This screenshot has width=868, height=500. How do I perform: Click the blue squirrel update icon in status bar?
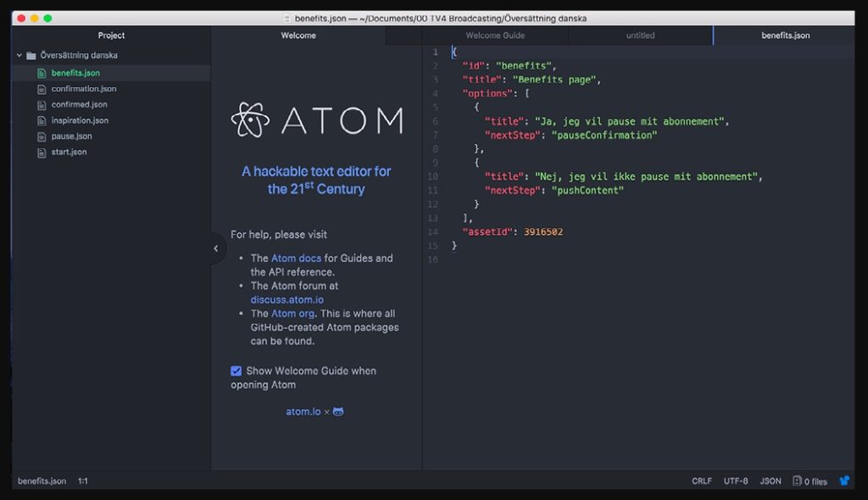pos(844,481)
